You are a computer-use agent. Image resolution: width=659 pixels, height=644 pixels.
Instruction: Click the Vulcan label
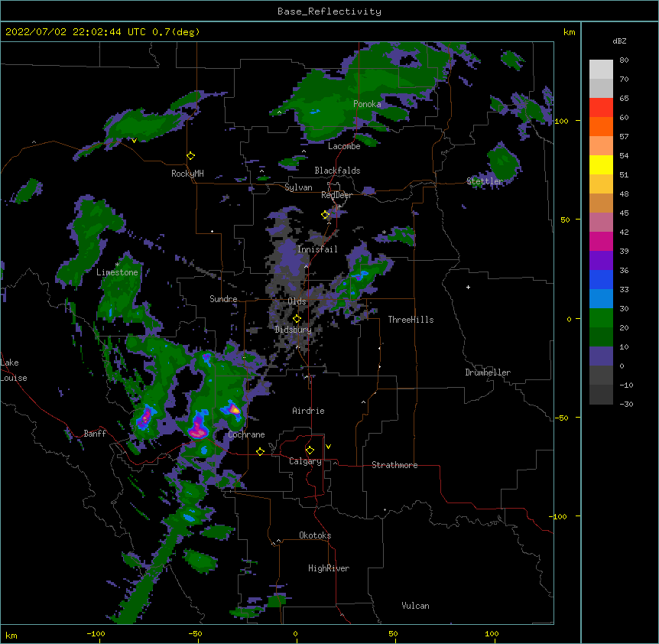(x=415, y=606)
